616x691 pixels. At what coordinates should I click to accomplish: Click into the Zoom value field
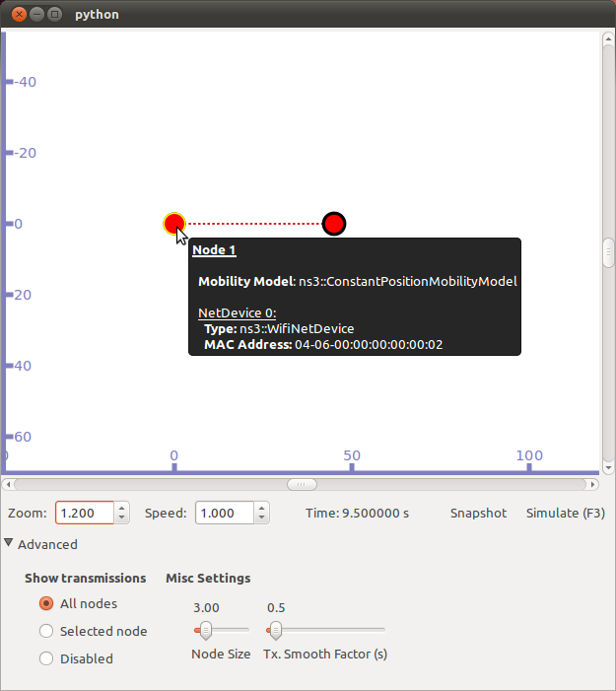(x=85, y=513)
